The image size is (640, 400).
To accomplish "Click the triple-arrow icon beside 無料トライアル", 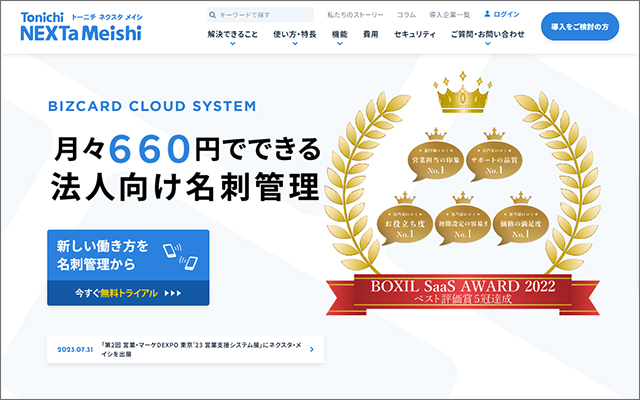I will tap(173, 293).
